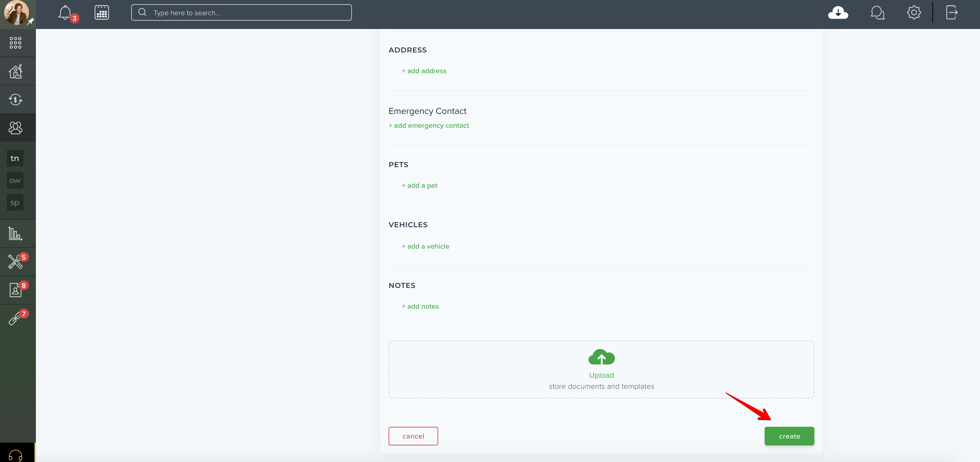
Task: Focus the 'Type here to search...' field
Action: point(241,12)
